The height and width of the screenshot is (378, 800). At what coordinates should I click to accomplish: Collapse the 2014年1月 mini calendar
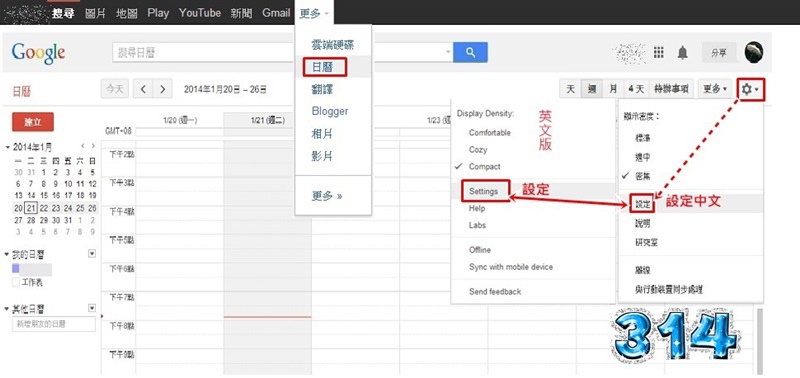[8, 147]
